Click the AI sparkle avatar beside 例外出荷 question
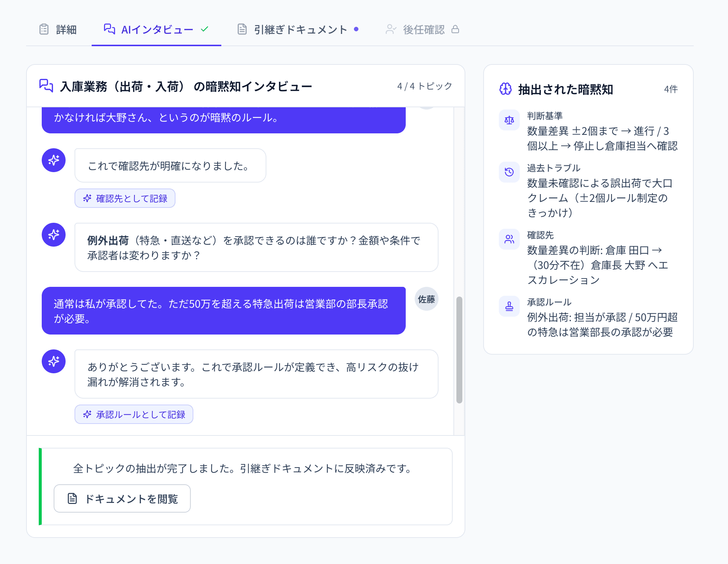This screenshot has height=564, width=728. (54, 235)
